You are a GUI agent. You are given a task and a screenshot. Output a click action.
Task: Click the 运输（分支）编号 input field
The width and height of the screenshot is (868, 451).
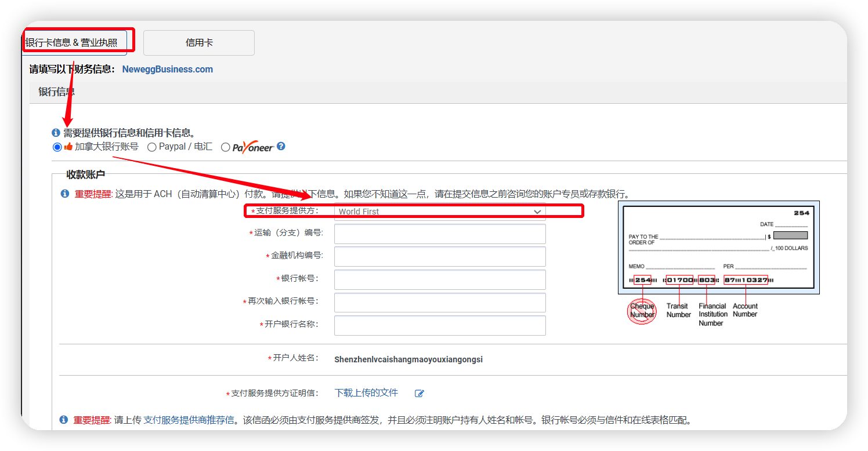click(439, 234)
